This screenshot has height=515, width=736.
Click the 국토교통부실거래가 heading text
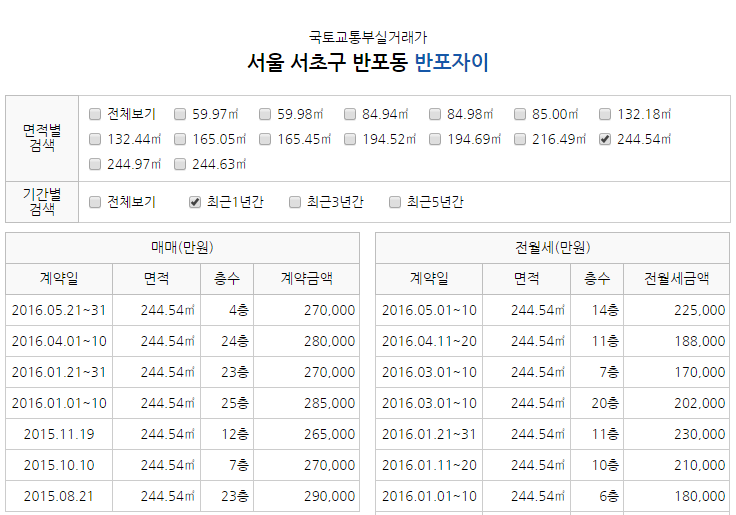368,37
